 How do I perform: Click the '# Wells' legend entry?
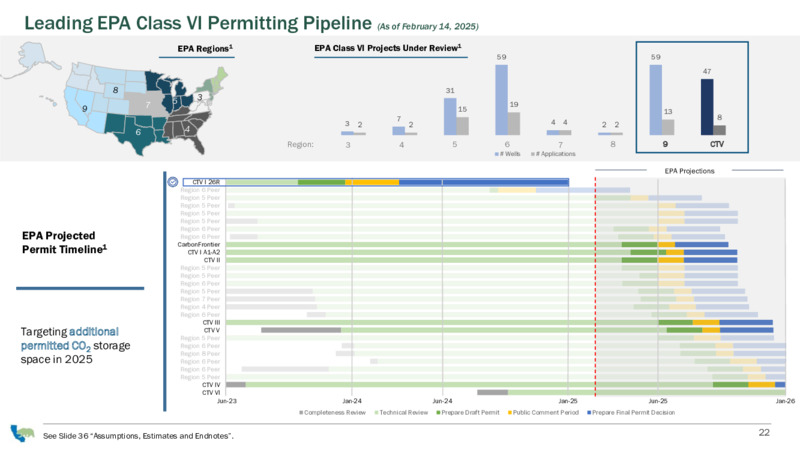coord(508,154)
